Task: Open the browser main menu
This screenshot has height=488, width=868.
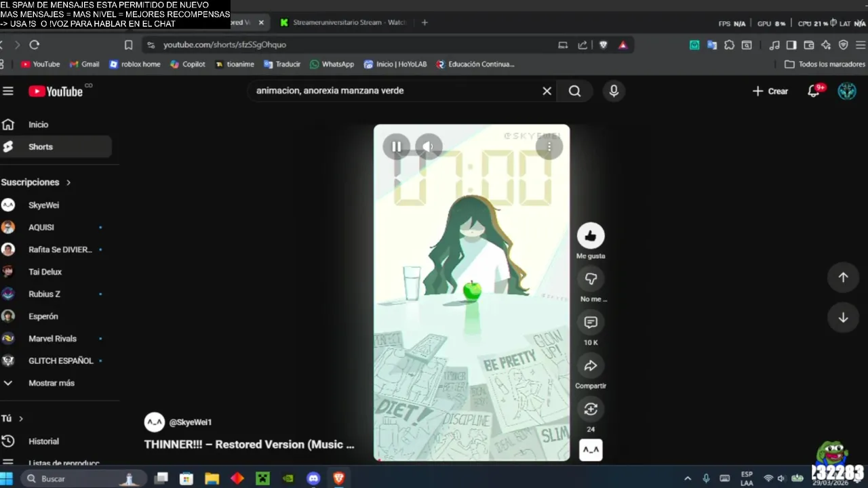Action: pos(861,45)
